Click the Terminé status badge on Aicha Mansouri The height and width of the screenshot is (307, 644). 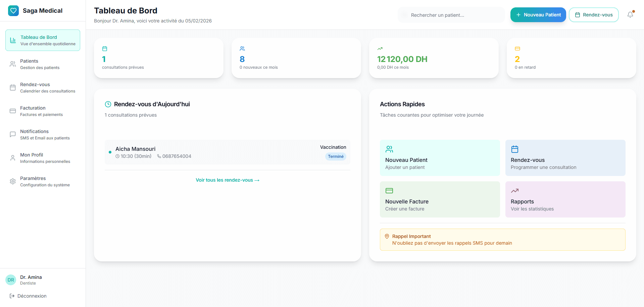point(335,157)
